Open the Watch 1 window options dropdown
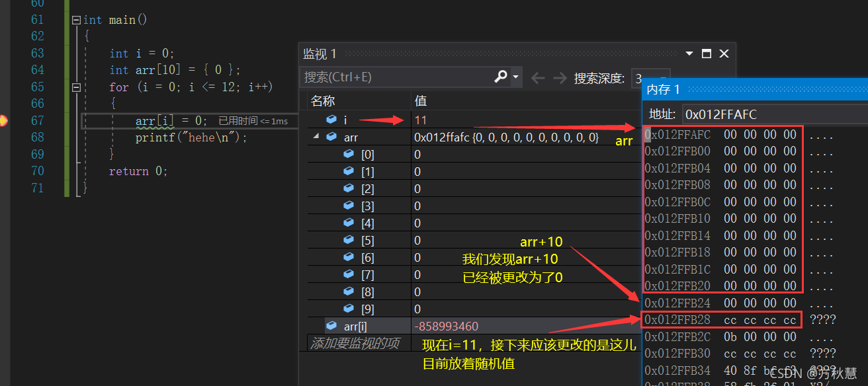868x386 pixels. (689, 54)
